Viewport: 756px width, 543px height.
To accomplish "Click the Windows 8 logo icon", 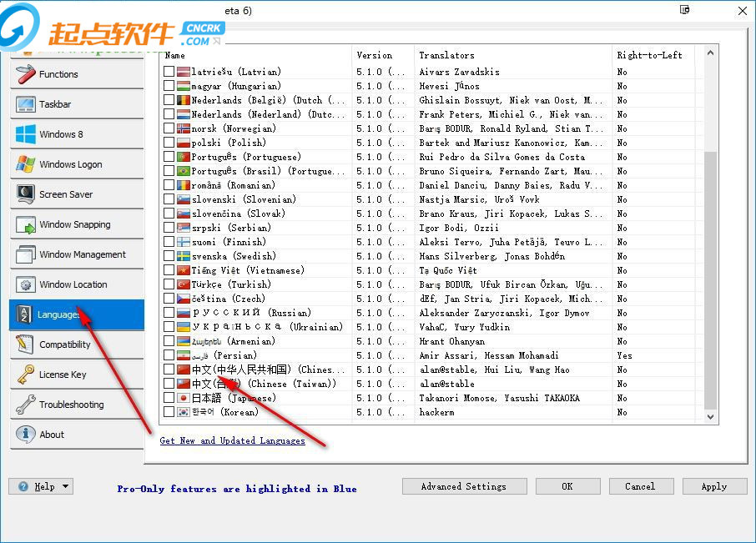I will point(25,134).
